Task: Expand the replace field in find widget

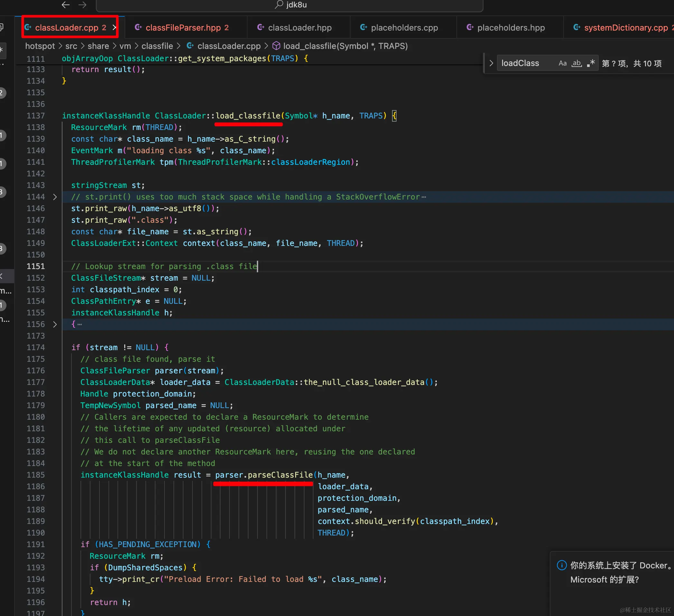Action: 491,63
